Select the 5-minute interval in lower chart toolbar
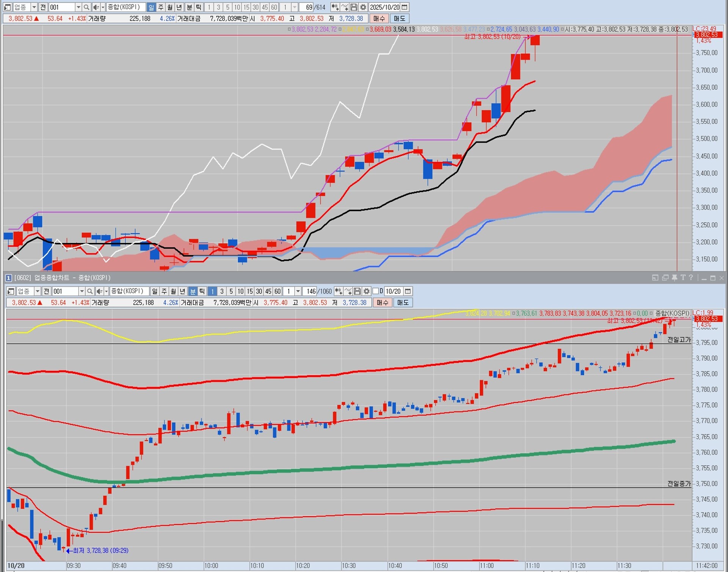The width and height of the screenshot is (728, 572). pyautogui.click(x=231, y=291)
